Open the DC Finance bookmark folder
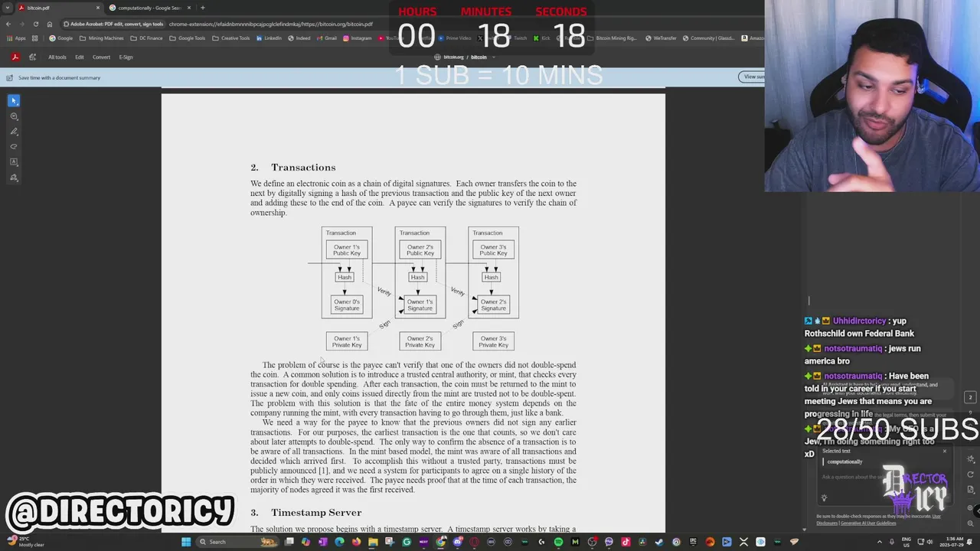The height and width of the screenshot is (551, 980). click(x=146, y=38)
